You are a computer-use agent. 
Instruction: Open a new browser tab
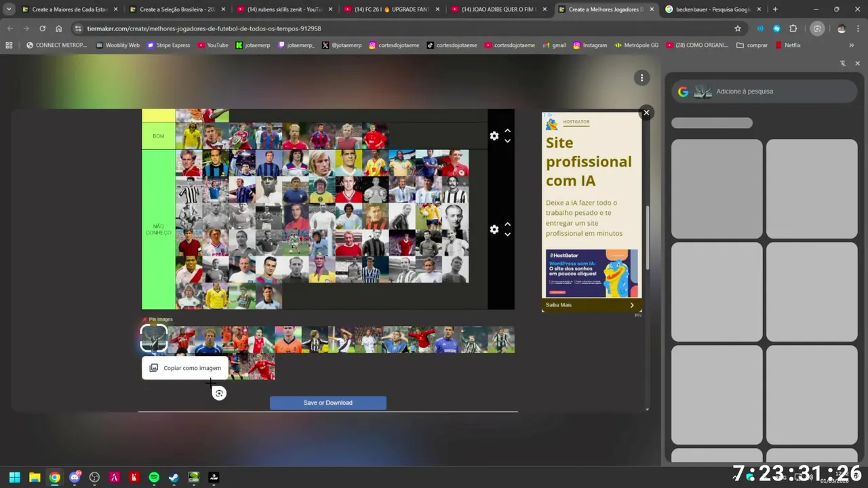775,9
